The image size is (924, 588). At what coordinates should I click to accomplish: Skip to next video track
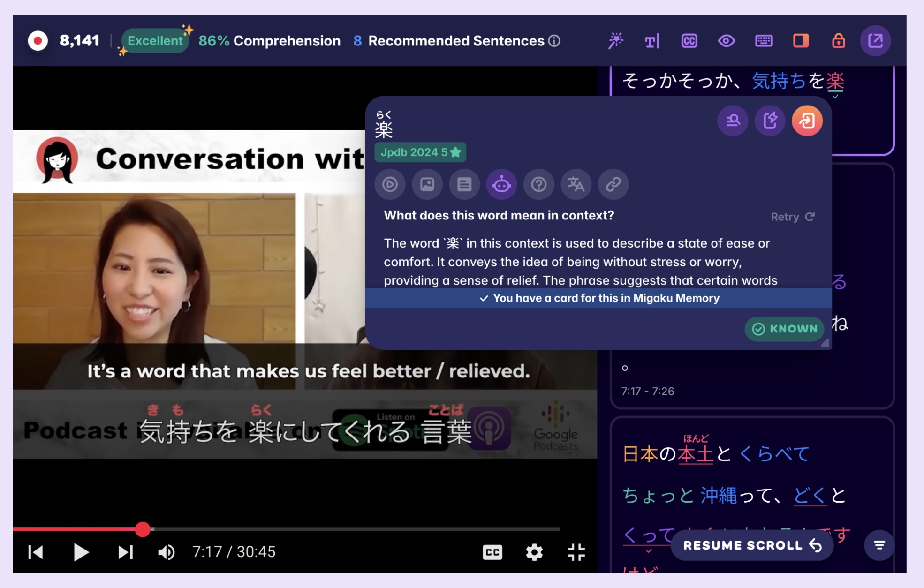[x=125, y=552]
